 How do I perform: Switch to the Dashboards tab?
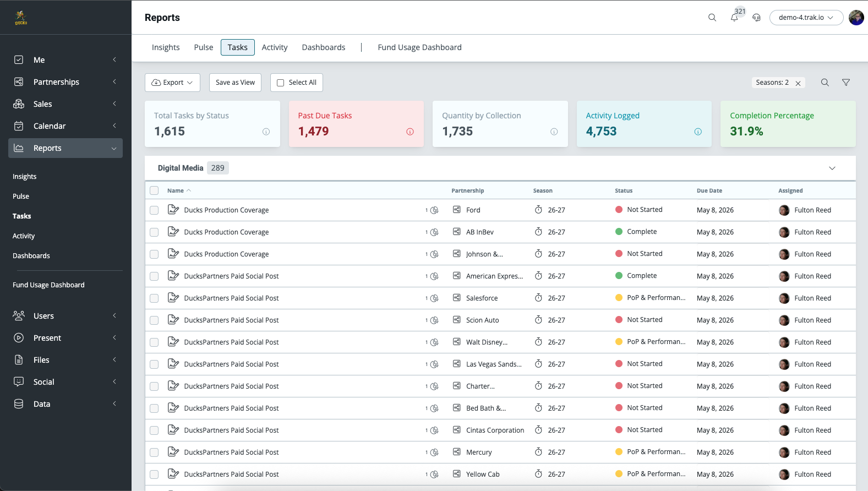click(324, 47)
